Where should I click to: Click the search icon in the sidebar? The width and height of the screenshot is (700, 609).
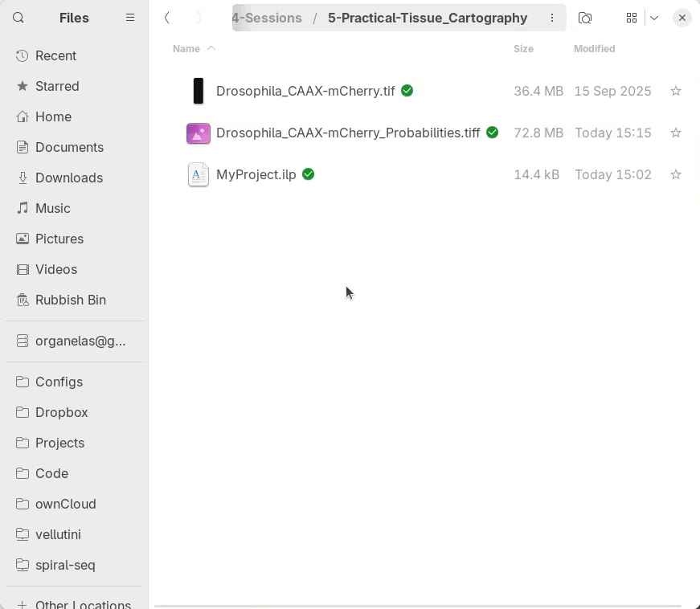click(19, 18)
